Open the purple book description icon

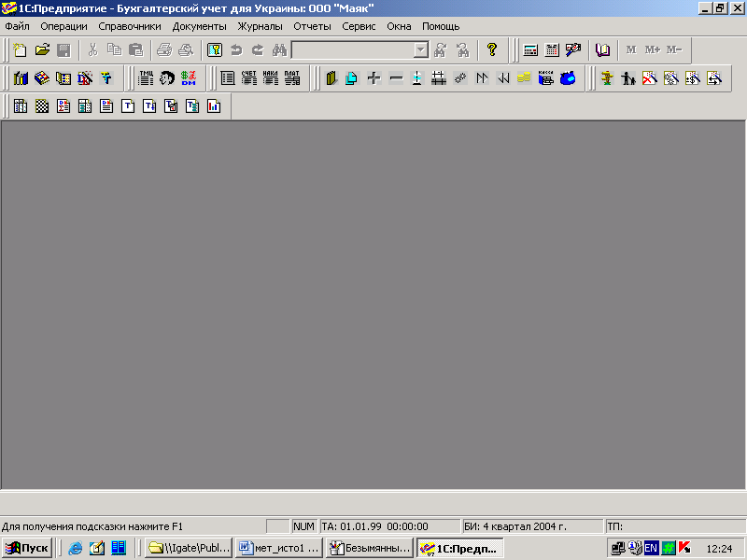[602, 50]
